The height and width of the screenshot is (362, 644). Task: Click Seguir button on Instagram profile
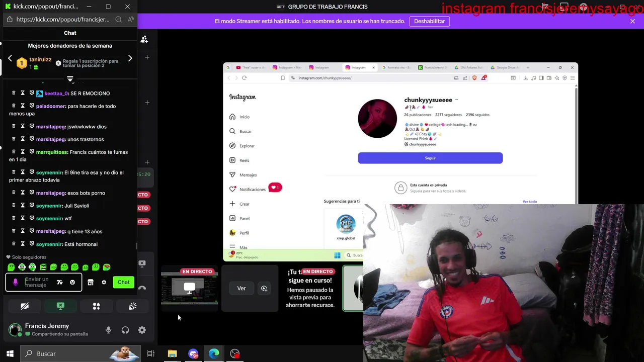(430, 158)
